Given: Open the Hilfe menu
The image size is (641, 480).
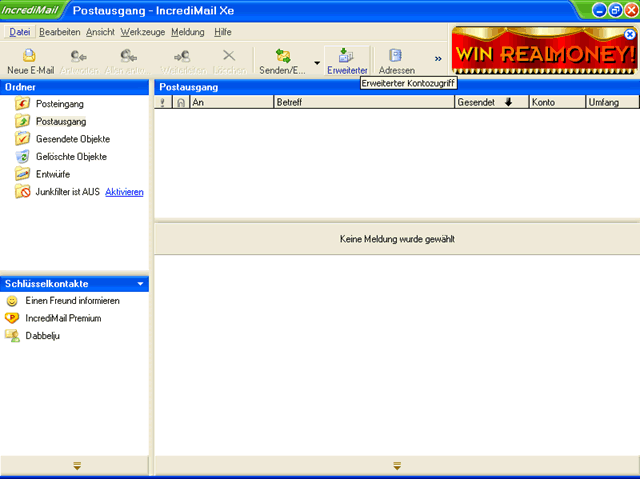Looking at the screenshot, I should coord(223,32).
